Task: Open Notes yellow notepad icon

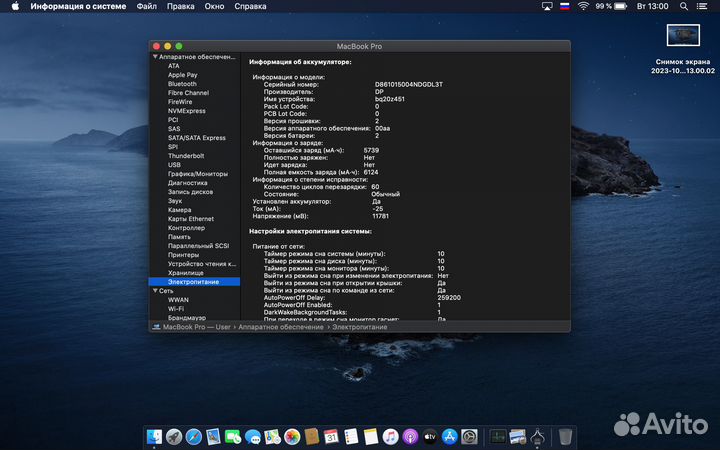Action: pos(371,437)
